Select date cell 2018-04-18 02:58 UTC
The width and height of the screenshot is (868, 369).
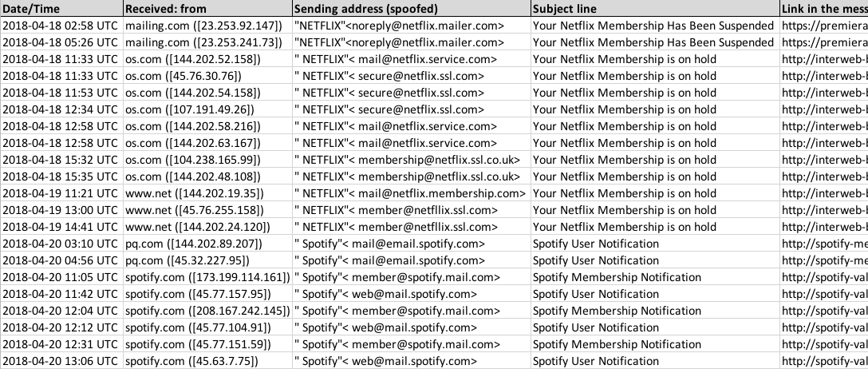click(x=61, y=26)
